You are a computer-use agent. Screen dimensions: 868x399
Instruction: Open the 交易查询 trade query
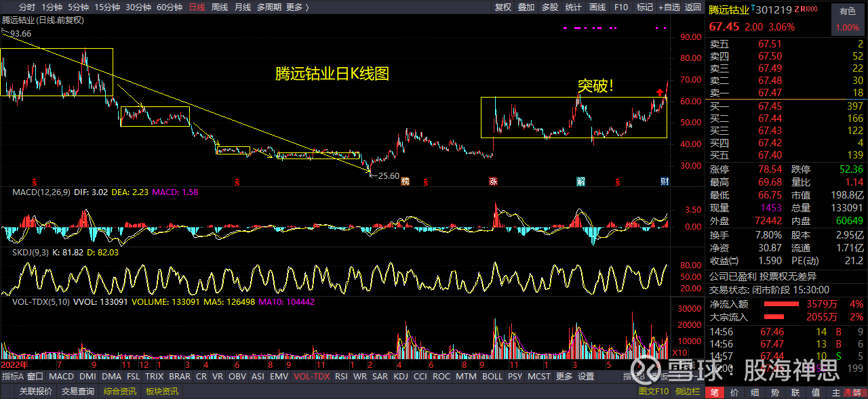coord(78,392)
